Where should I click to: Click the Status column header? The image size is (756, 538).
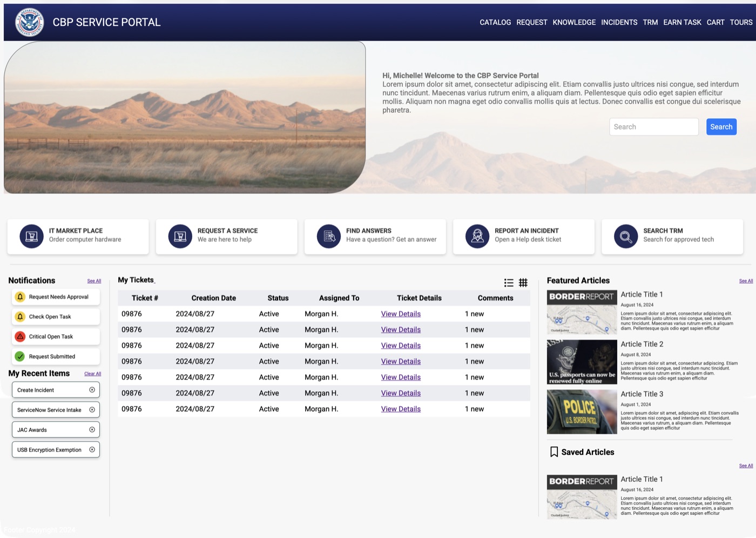coord(278,298)
